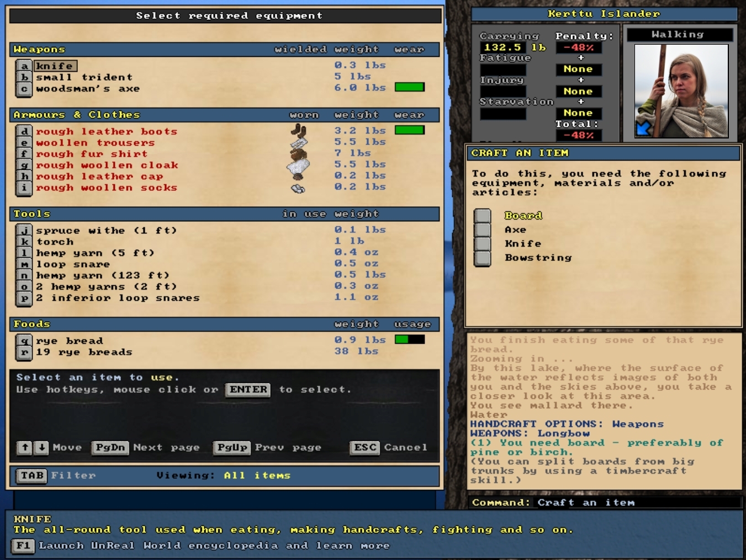Select hotkey d for rough leather boots
Image resolution: width=746 pixels, height=560 pixels.
(24, 131)
